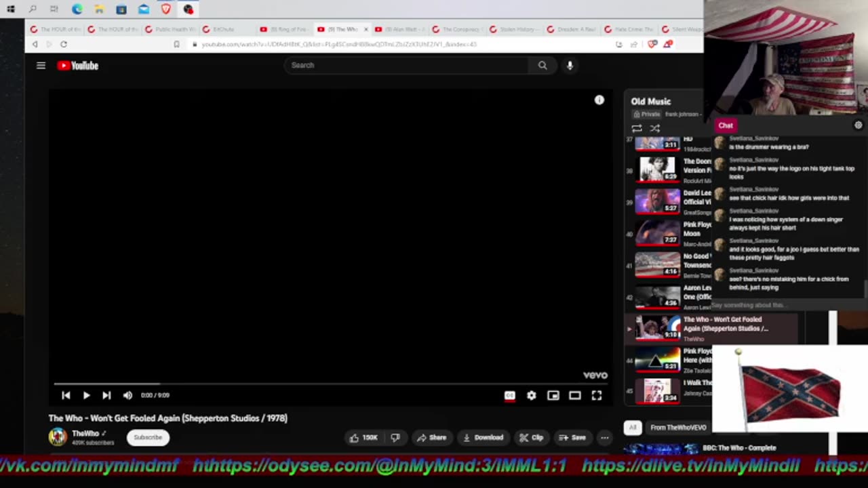Play The Doors playlist video thumbnail
The image size is (868, 488).
click(657, 169)
